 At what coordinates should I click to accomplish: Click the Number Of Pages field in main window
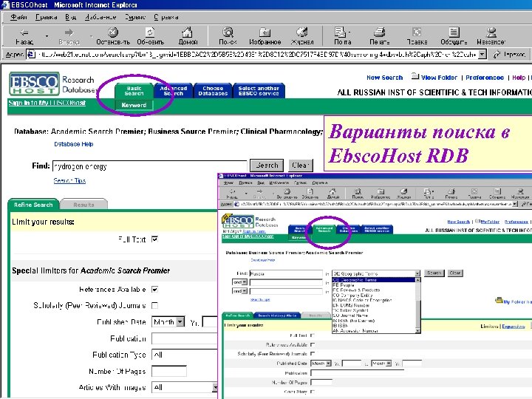click(169, 371)
